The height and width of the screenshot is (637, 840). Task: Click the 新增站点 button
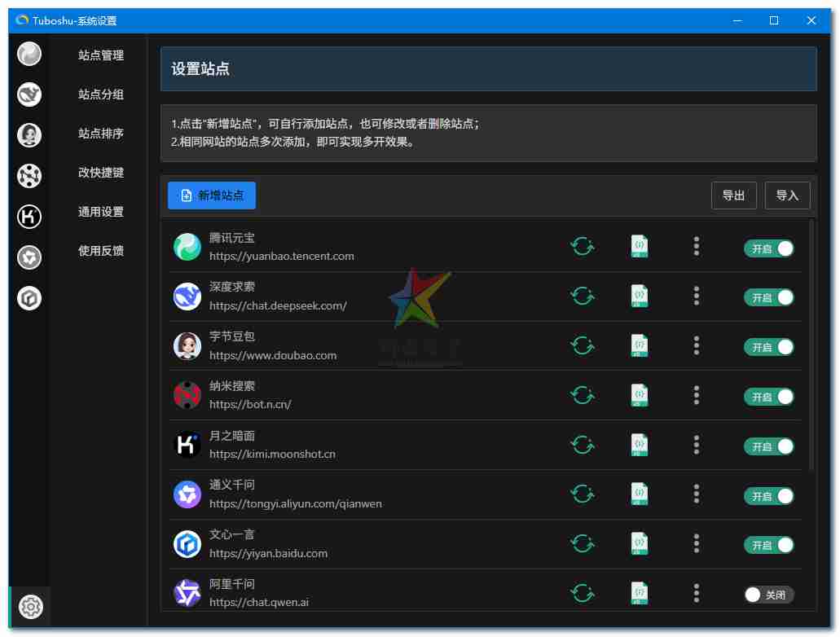click(x=212, y=195)
